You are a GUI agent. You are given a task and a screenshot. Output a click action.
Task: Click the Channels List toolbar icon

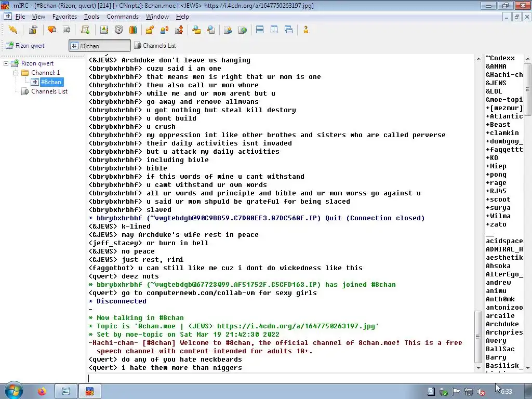(66, 30)
